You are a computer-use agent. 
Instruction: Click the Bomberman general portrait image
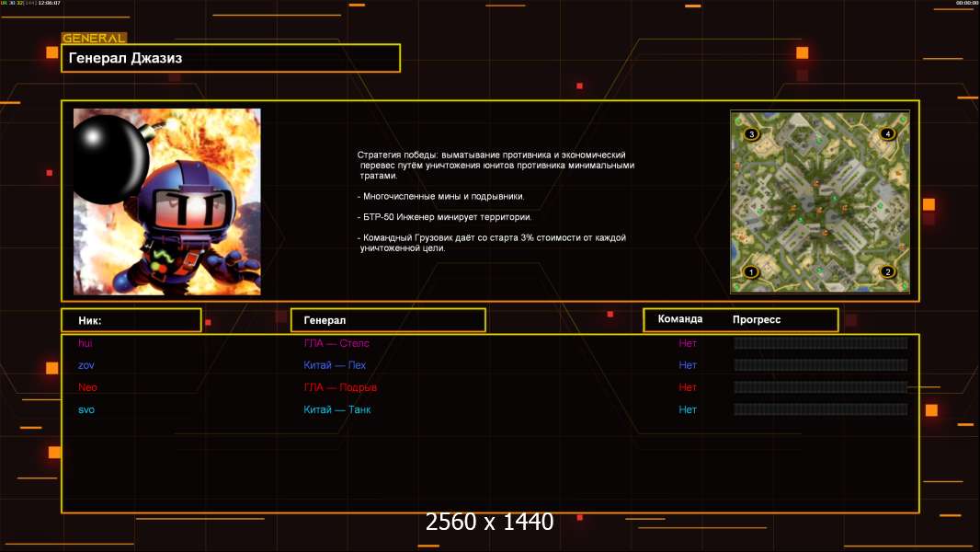[166, 201]
